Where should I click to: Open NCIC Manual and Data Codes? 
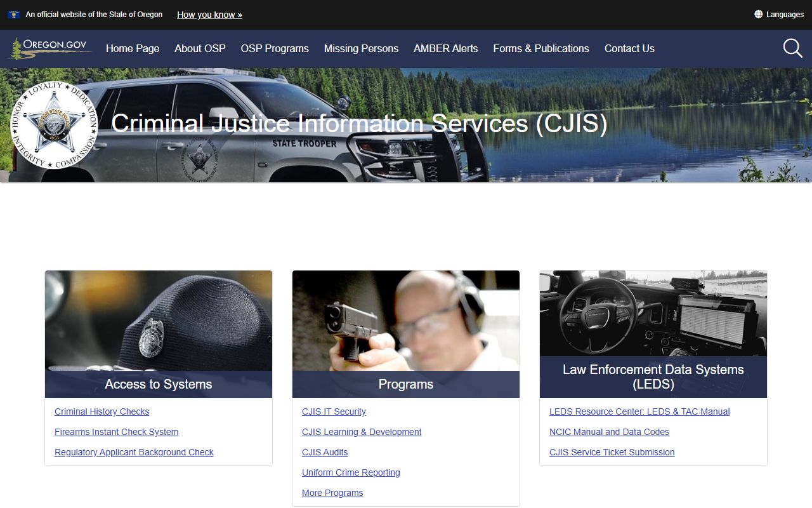609,432
